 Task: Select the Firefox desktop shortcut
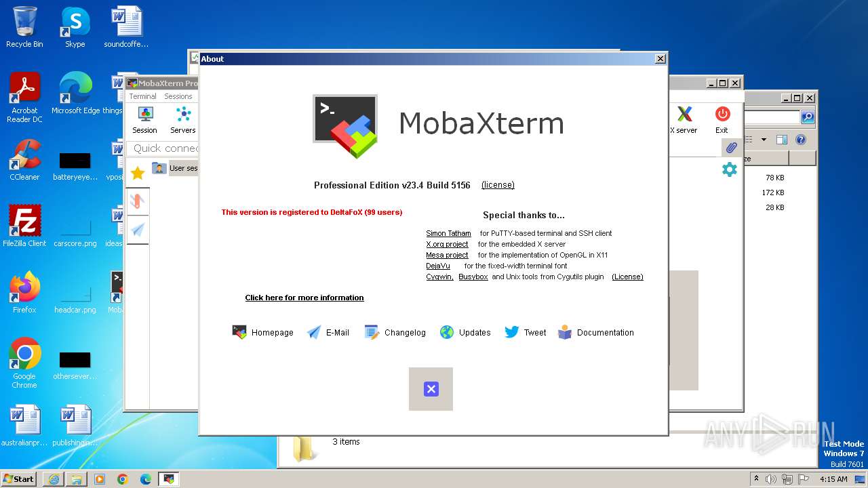coord(24,293)
